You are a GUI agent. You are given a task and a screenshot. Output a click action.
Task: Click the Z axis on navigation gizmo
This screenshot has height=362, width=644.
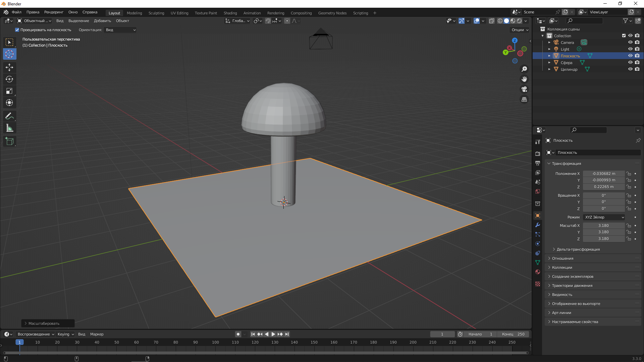(515, 40)
